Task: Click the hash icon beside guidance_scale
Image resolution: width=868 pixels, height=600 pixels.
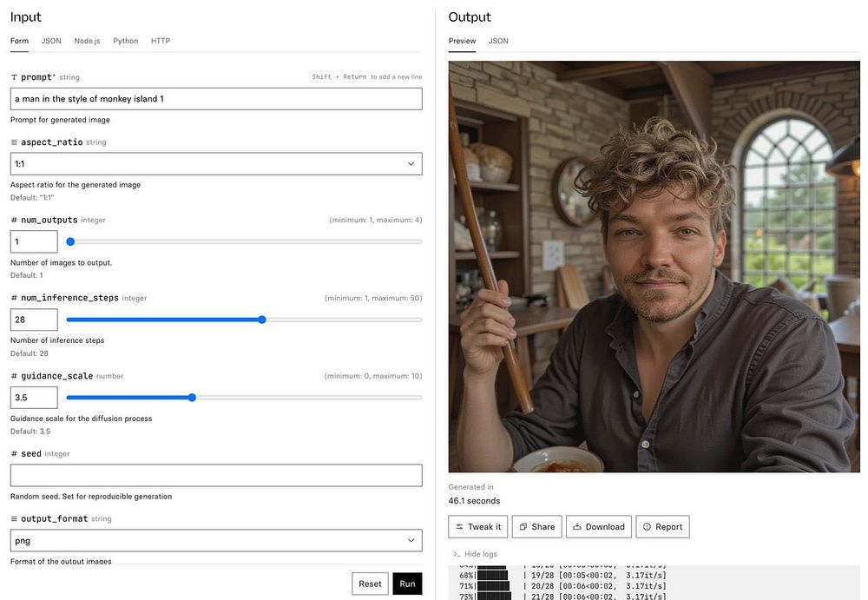Action: point(14,376)
